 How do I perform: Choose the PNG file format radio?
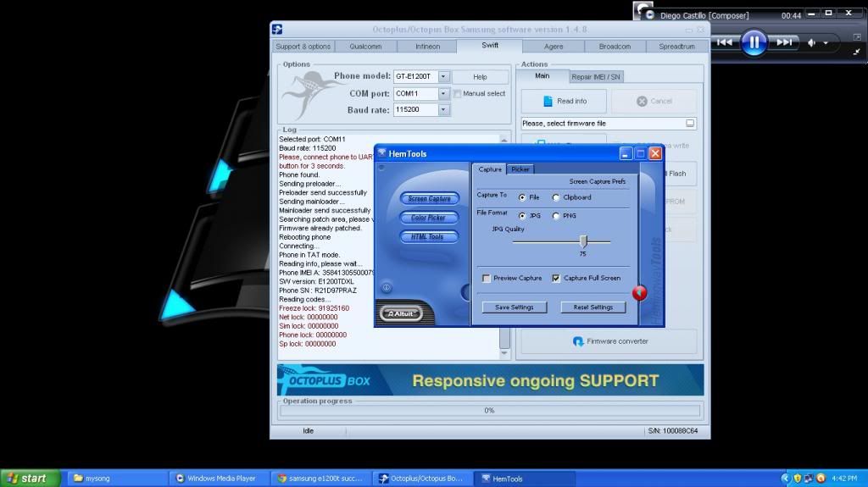point(556,216)
